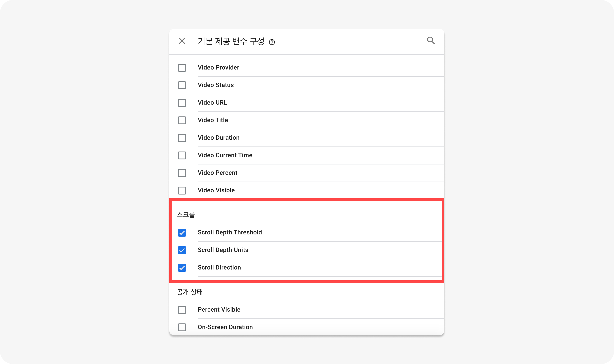The height and width of the screenshot is (364, 614).
Task: Click the 스크롤 section heading
Action: coord(186,215)
